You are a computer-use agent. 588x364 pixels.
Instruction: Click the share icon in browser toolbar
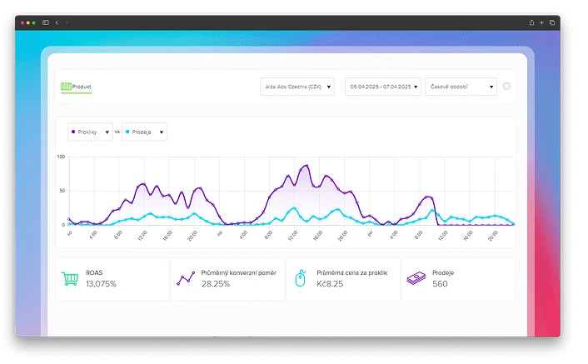point(531,22)
